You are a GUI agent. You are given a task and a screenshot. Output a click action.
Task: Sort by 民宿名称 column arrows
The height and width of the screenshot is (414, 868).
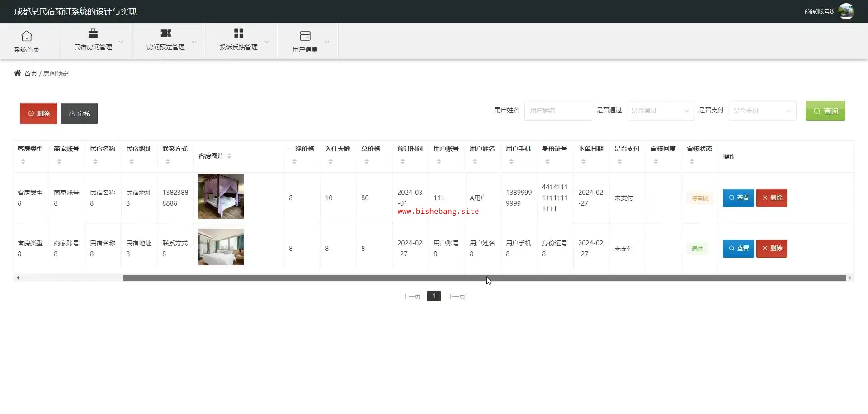pos(95,161)
